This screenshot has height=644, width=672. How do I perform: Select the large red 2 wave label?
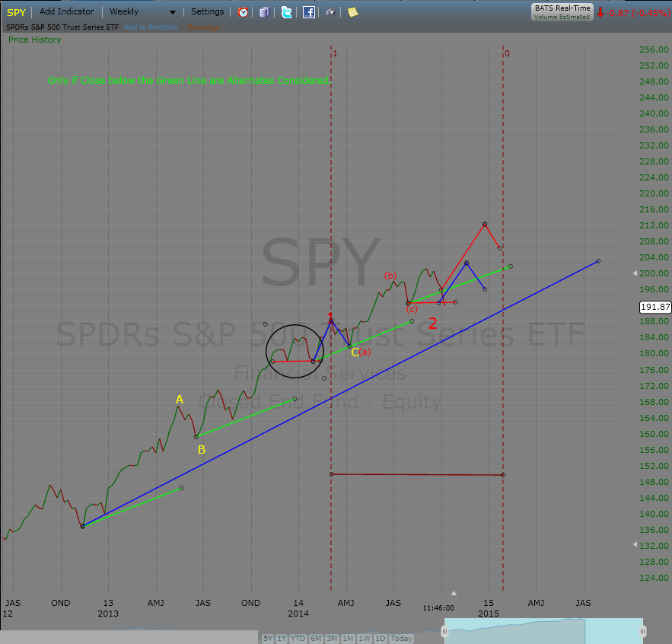click(433, 324)
